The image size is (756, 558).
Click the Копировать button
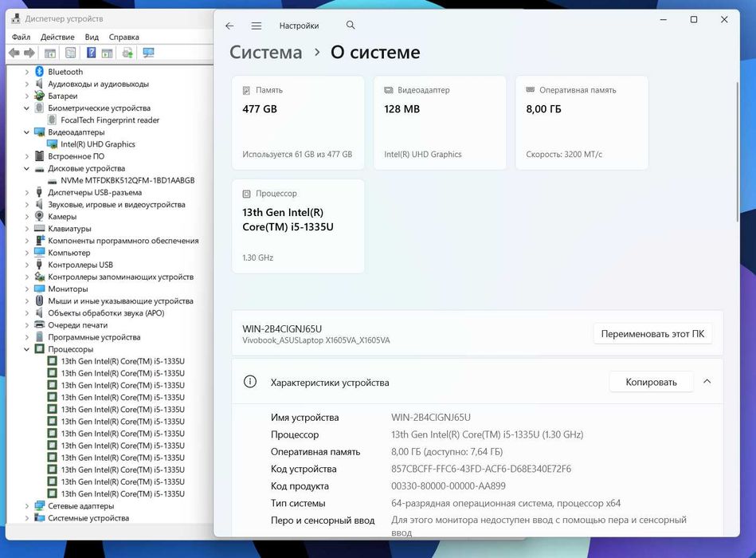pos(651,382)
